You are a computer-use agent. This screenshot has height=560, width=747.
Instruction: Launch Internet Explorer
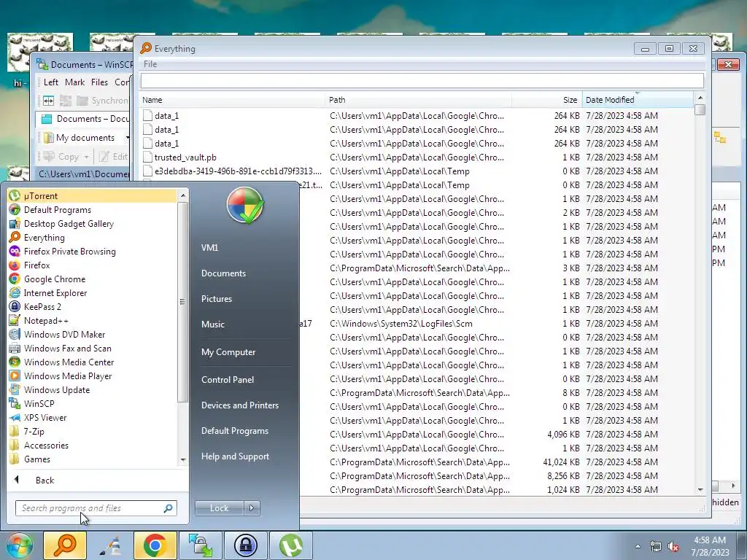pos(93,293)
